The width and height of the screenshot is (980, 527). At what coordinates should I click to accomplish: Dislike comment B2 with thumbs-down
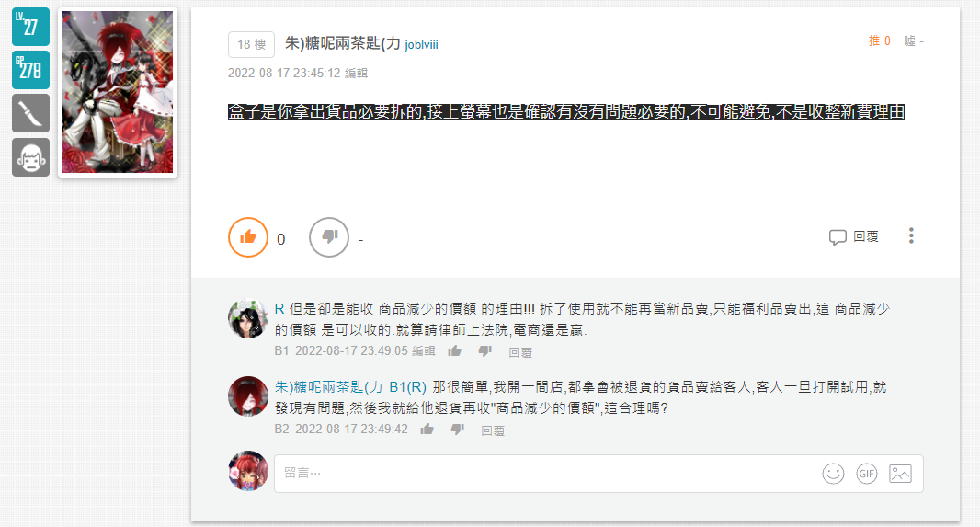click(x=458, y=429)
